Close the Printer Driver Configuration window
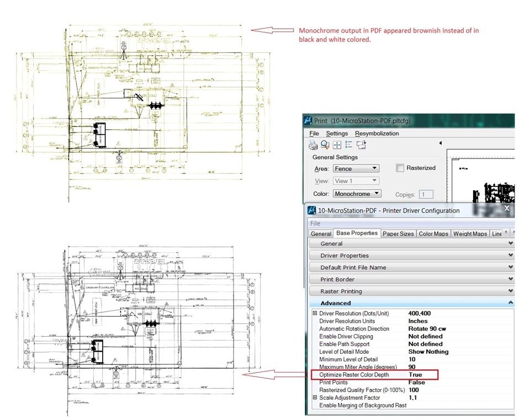 (x=506, y=208)
